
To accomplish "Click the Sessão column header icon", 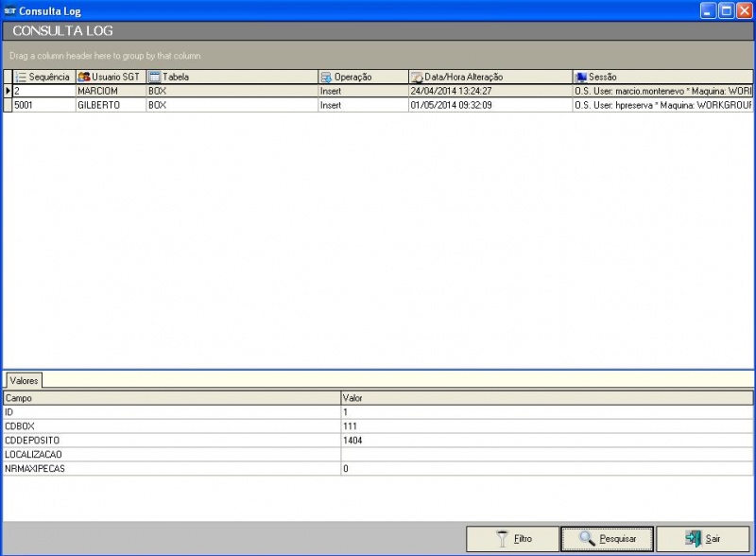I will point(581,77).
